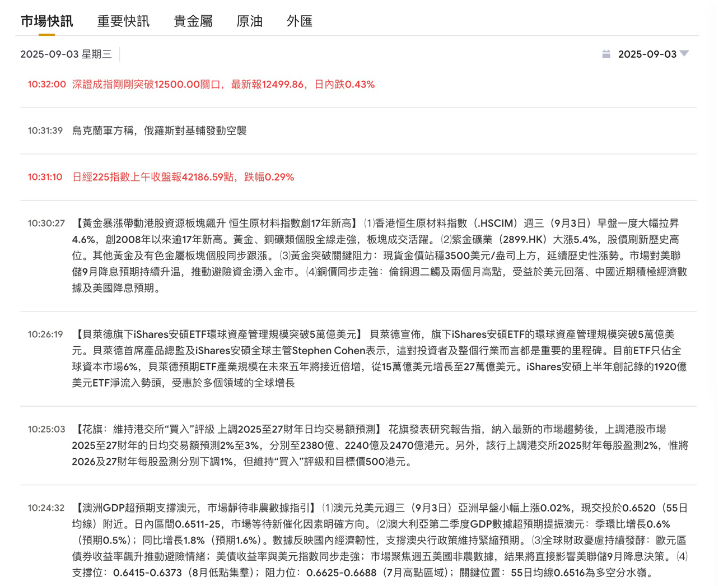The width and height of the screenshot is (728, 586).
Task: Click the 10:31:39 timestamp
Action: pyautogui.click(x=45, y=131)
